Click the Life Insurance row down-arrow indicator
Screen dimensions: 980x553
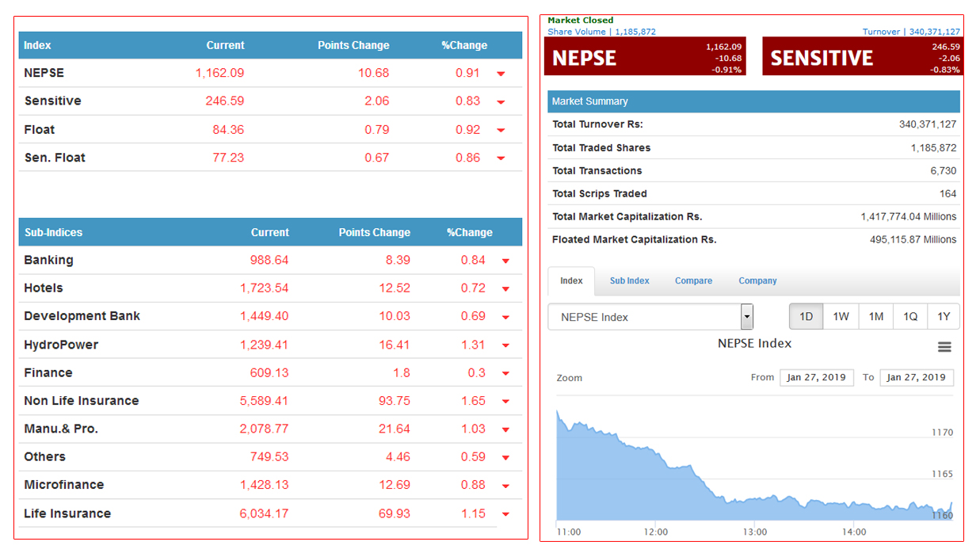tap(505, 514)
